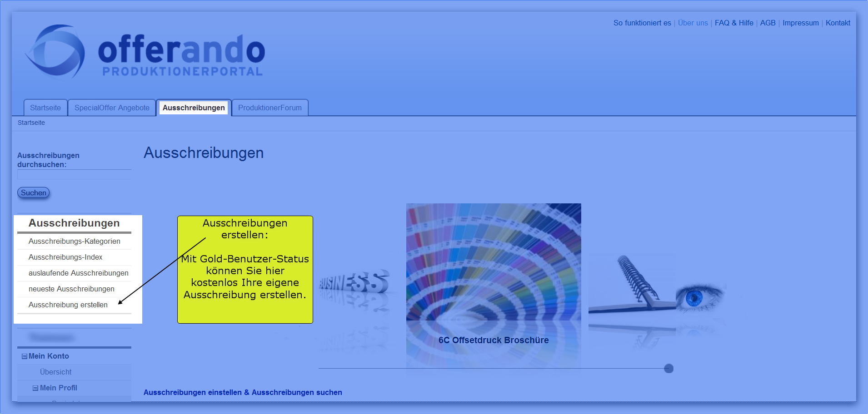
Task: Open the So funktioniert es link
Action: tap(642, 23)
